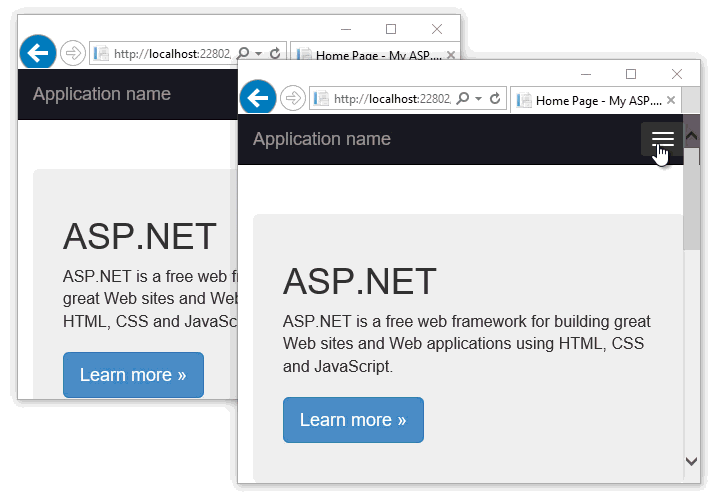Click the back arrow in the front browser window
This screenshot has height=500, width=720.
257,97
